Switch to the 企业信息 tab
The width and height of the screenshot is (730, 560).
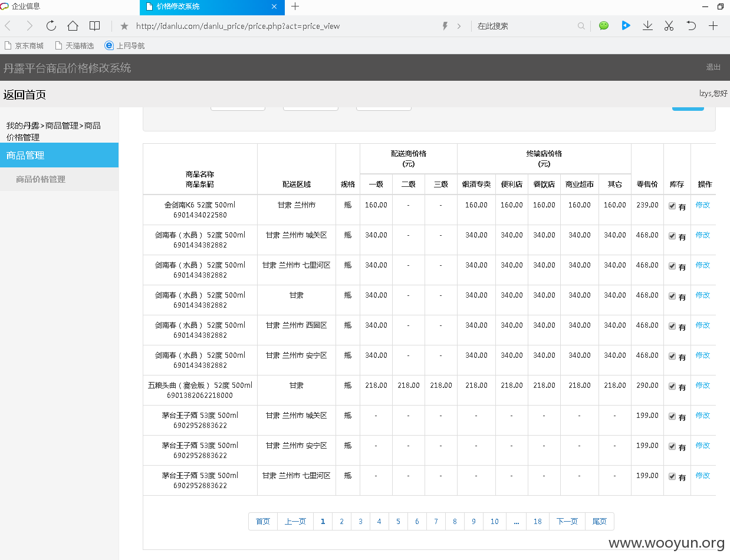[x=70, y=6]
